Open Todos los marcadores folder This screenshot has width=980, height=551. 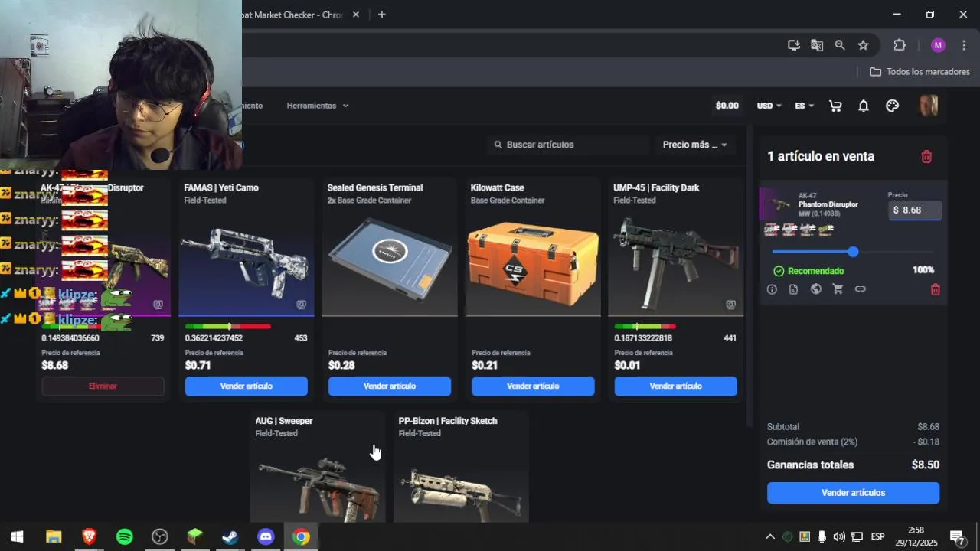click(x=920, y=72)
